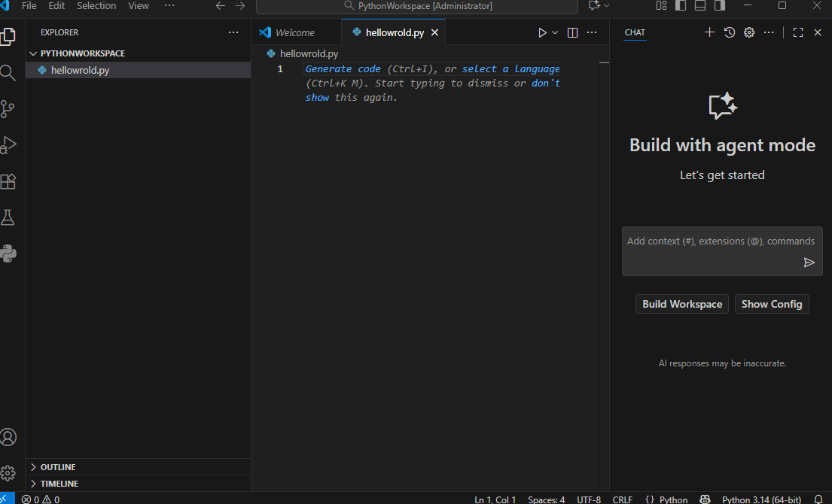The width and height of the screenshot is (832, 504).
Task: Split the editor to the right
Action: pyautogui.click(x=572, y=32)
